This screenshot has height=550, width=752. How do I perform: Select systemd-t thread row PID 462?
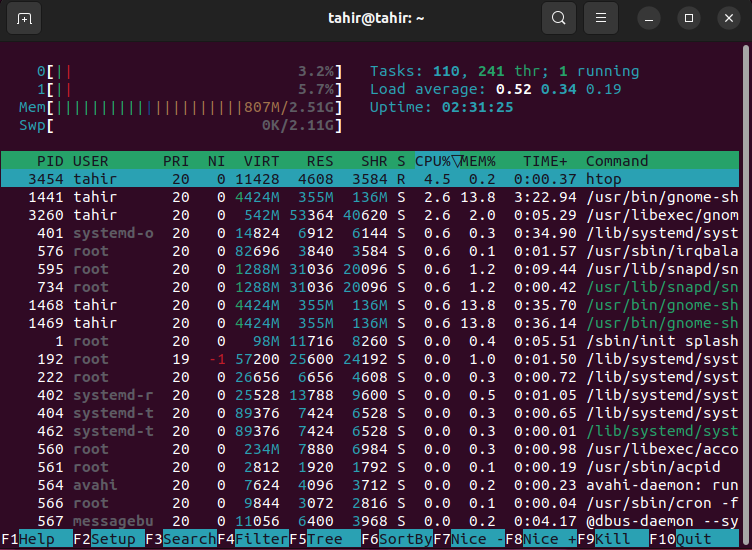coord(370,431)
